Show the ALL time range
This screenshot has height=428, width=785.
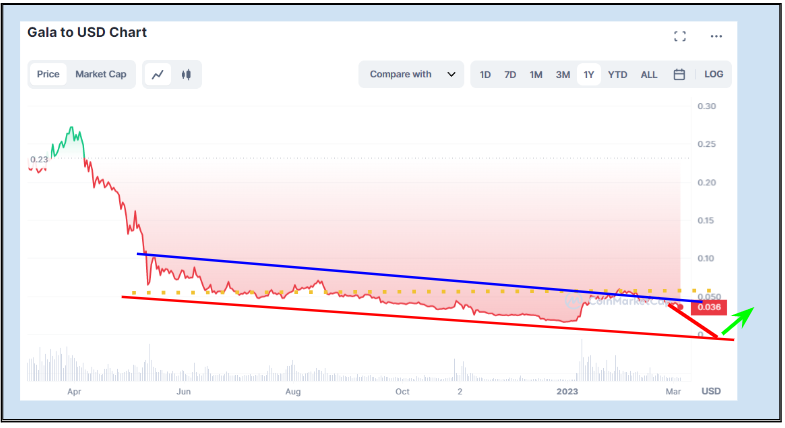point(649,75)
